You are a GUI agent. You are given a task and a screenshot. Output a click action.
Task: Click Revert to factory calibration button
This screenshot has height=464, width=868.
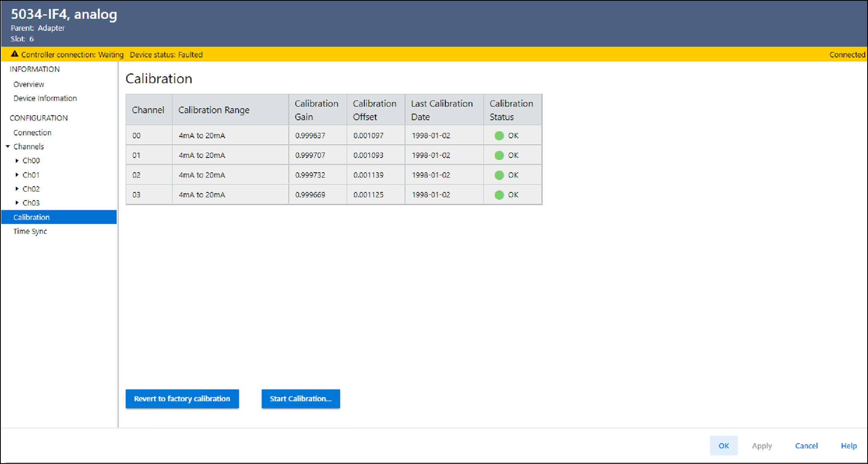pos(182,399)
